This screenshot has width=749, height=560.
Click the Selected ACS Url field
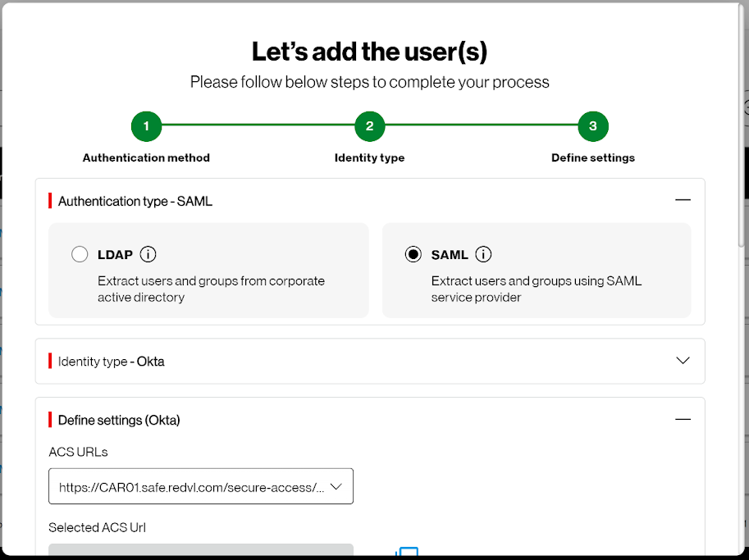(x=201, y=549)
